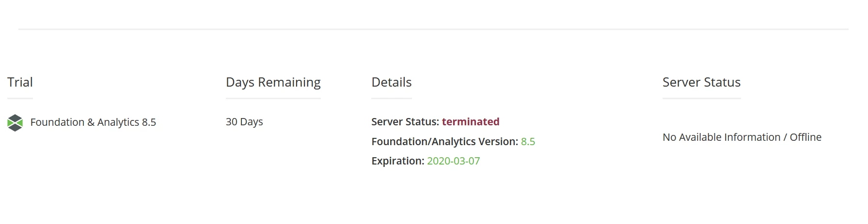
Task: Click the underline beneath Details heading
Action: [392, 98]
